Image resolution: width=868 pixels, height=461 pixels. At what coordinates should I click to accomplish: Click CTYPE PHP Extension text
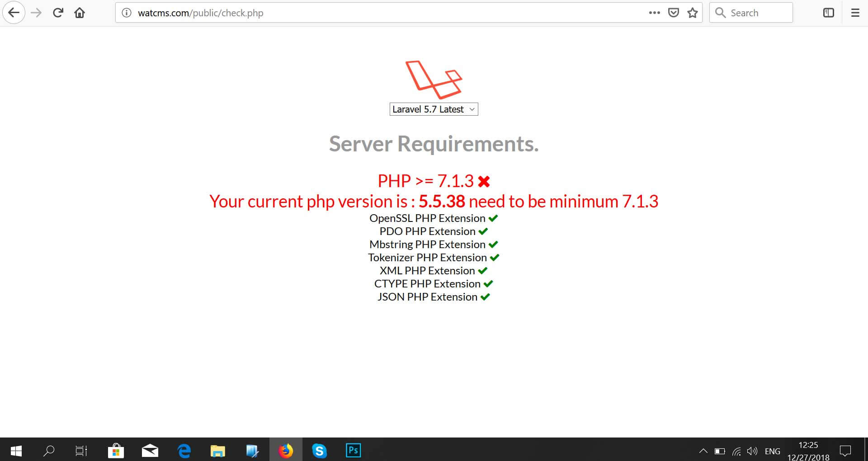(x=427, y=284)
